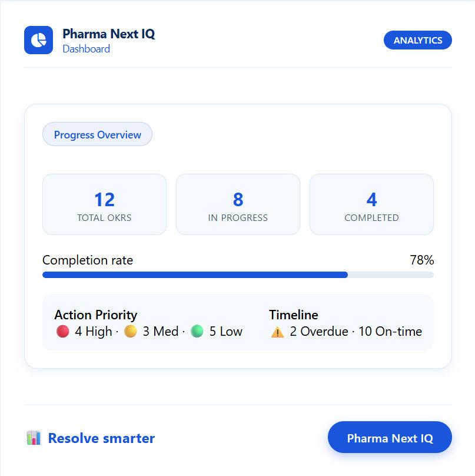The image size is (475, 476).
Task: Select the 12 TOTAL OKRS card
Action: pyautogui.click(x=104, y=204)
